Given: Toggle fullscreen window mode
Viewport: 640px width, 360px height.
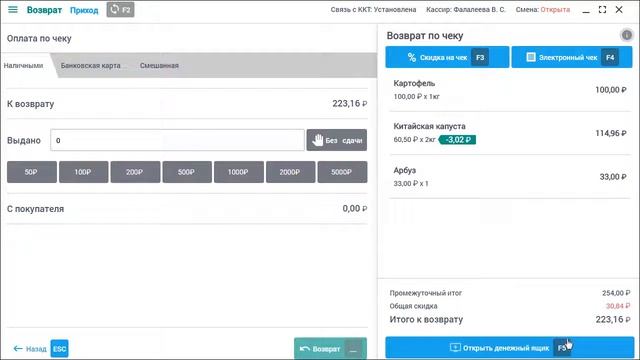Looking at the screenshot, I should pyautogui.click(x=602, y=9).
